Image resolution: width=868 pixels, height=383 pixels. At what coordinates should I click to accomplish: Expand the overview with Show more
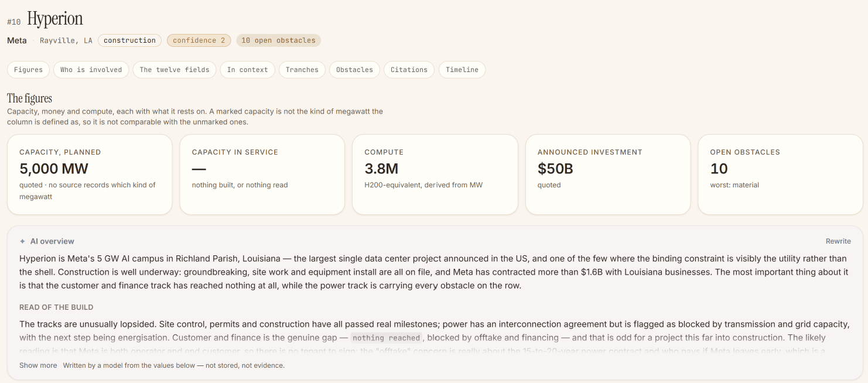tap(38, 365)
